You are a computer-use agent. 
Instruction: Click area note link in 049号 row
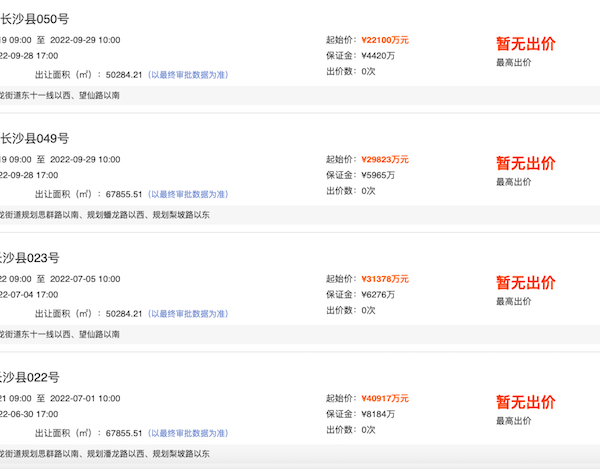pyautogui.click(x=188, y=194)
